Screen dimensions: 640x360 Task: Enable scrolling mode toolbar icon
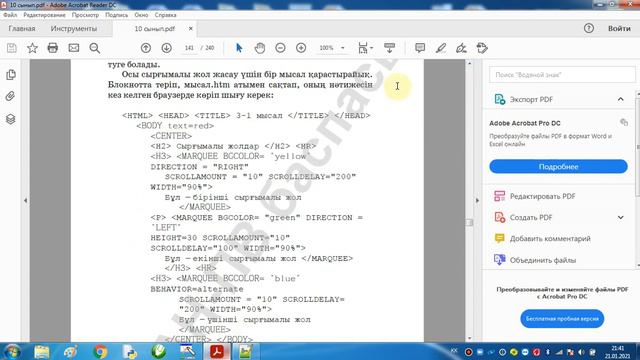(389, 48)
